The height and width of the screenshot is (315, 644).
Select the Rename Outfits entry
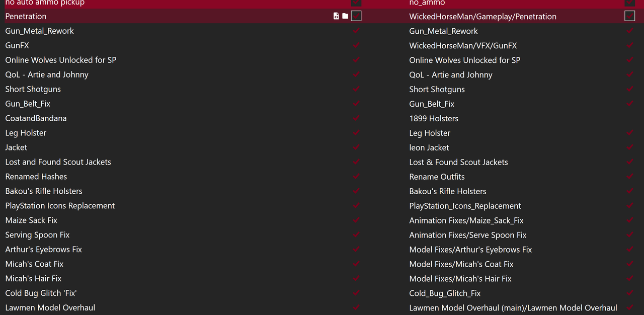tap(437, 177)
